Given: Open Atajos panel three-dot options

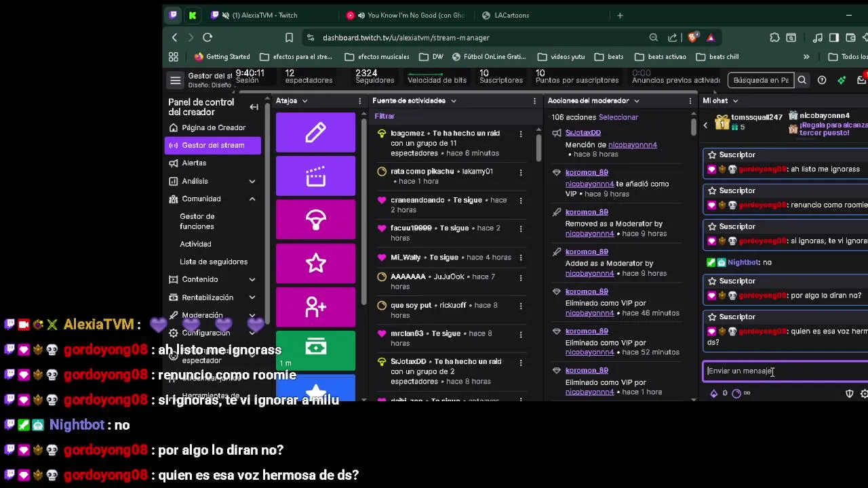Looking at the screenshot, I should (x=360, y=101).
